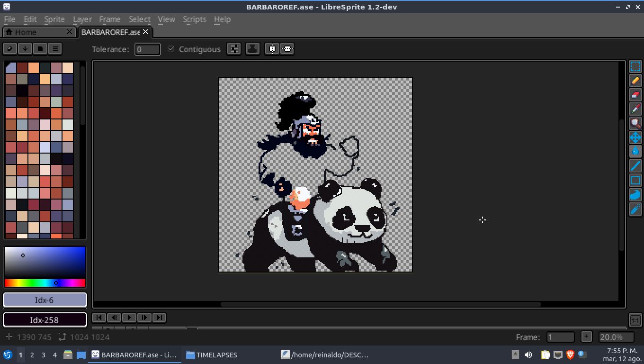Select the Blur tool in the right toolbar
The image size is (644, 364).
[x=635, y=209]
